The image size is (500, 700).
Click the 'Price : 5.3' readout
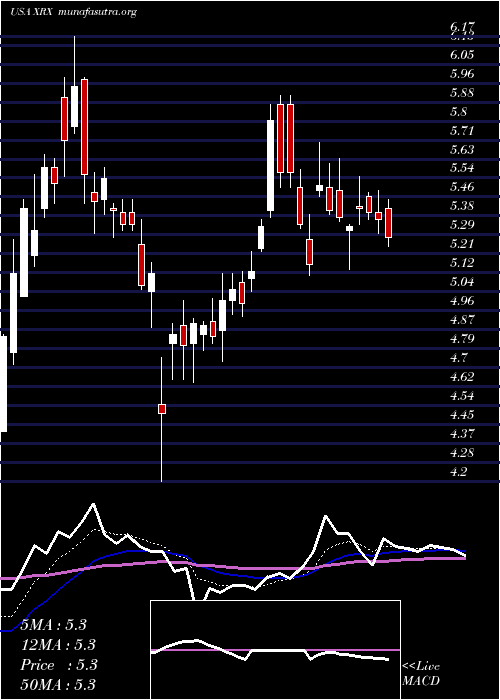(58, 665)
